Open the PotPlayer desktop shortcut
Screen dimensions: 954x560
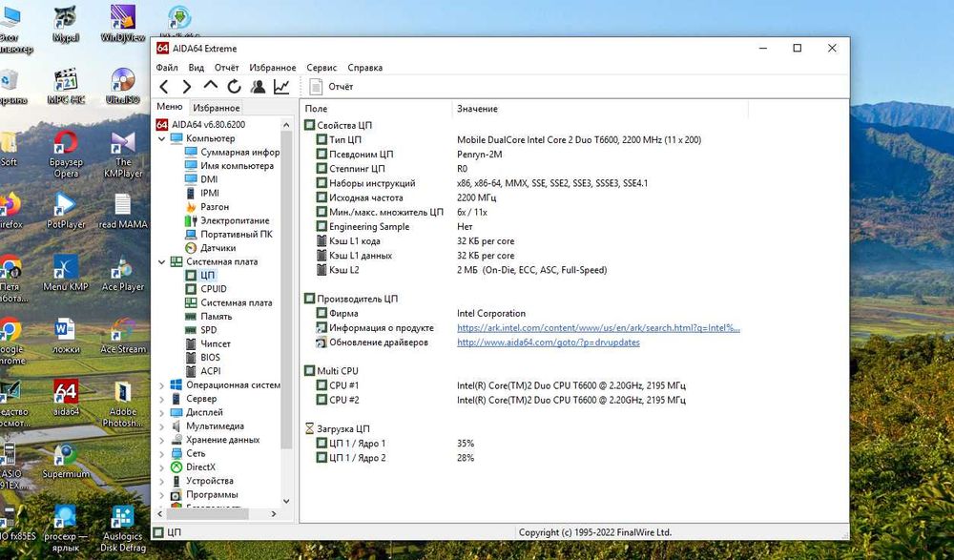pyautogui.click(x=66, y=211)
